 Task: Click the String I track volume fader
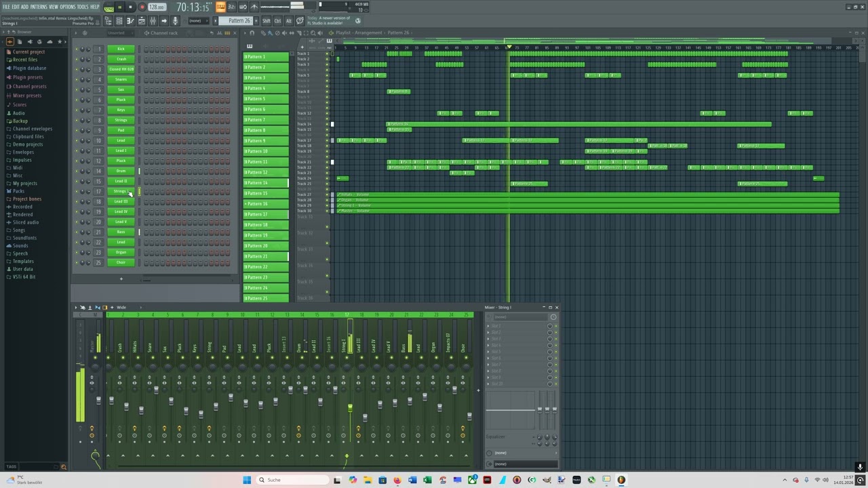tap(350, 408)
